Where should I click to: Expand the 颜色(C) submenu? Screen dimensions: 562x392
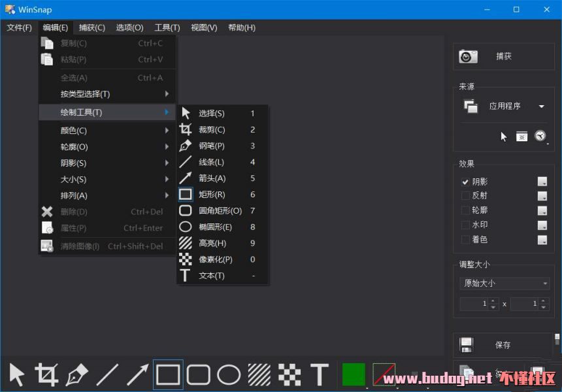coord(107,131)
